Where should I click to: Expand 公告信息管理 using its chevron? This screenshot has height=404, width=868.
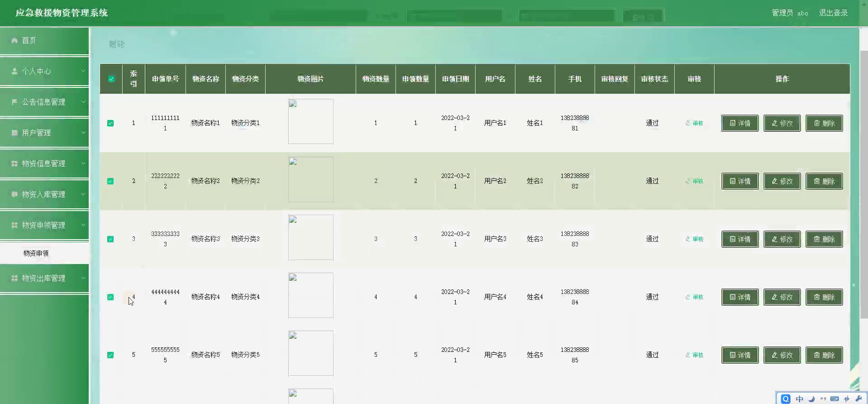pos(83,102)
